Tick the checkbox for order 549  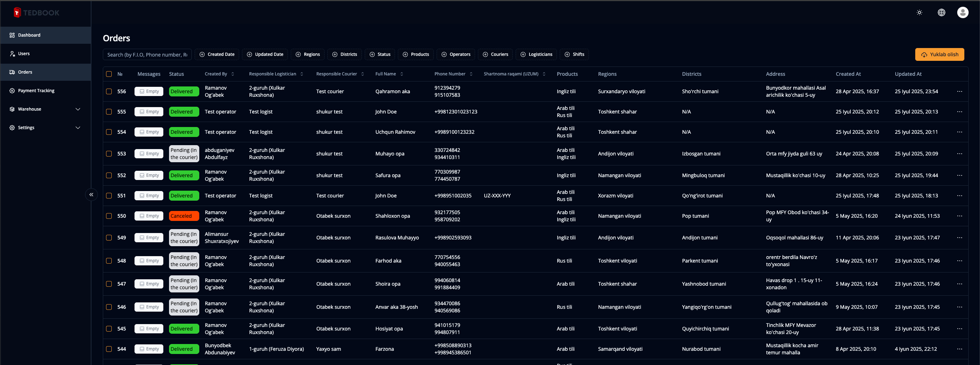pos(109,238)
